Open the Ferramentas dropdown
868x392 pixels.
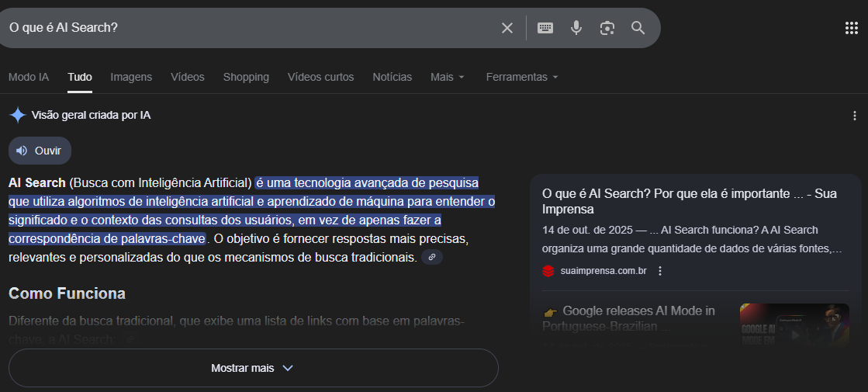pos(522,77)
